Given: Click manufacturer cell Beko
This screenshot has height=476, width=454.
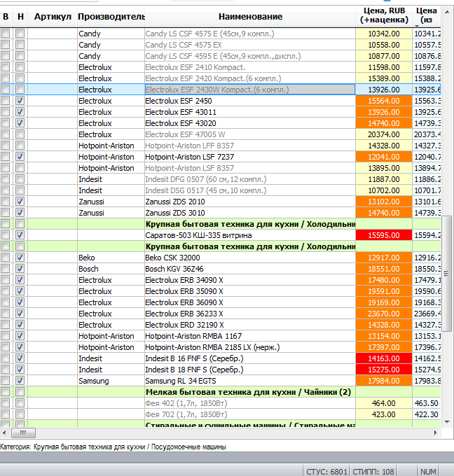Looking at the screenshot, I should (x=111, y=258).
